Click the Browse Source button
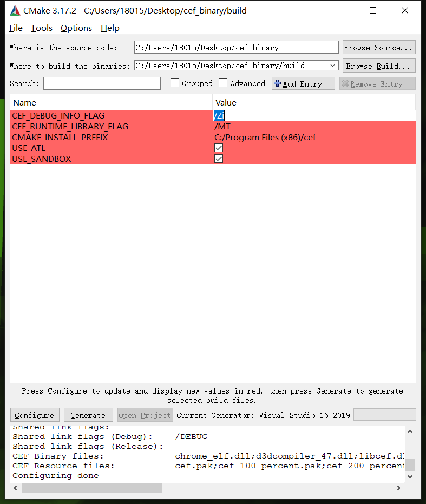 coord(379,48)
